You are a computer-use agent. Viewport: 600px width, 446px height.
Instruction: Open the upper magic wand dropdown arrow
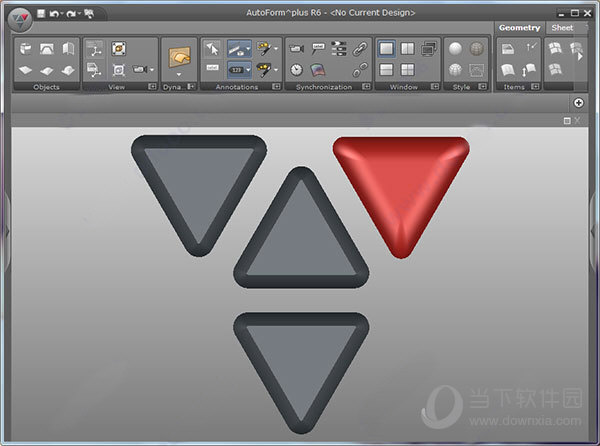(x=276, y=49)
